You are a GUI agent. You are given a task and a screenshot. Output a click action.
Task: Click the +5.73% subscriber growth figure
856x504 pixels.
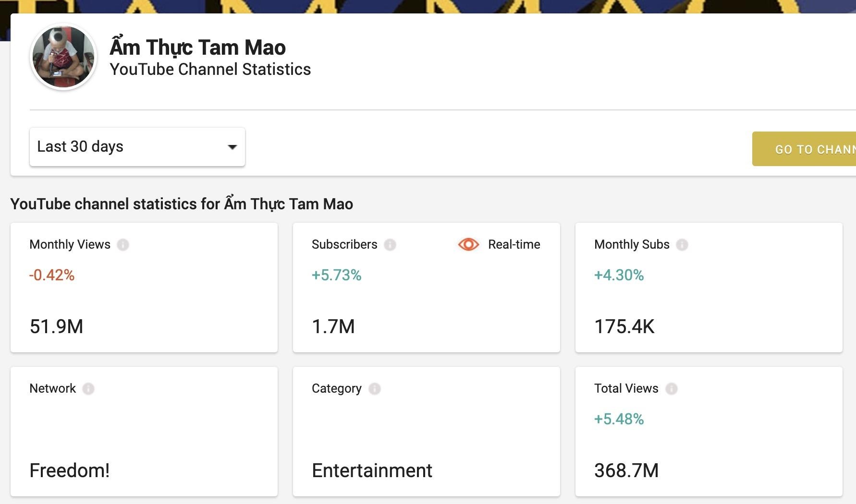click(x=337, y=275)
